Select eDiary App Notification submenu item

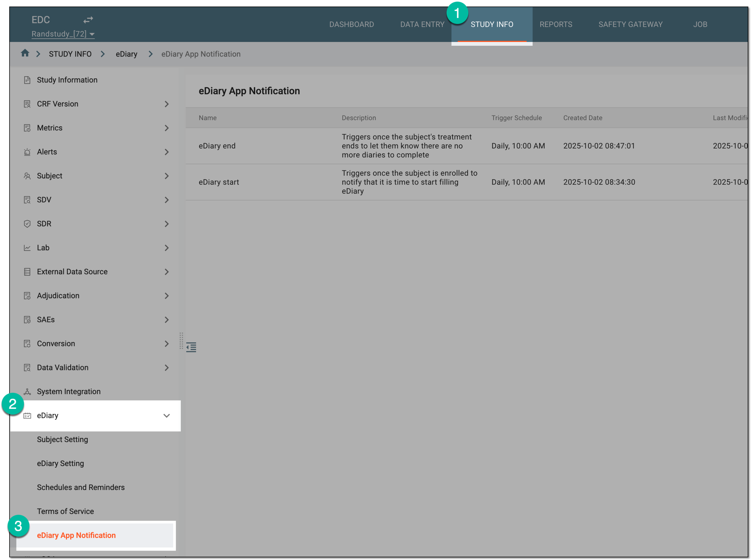95,535
